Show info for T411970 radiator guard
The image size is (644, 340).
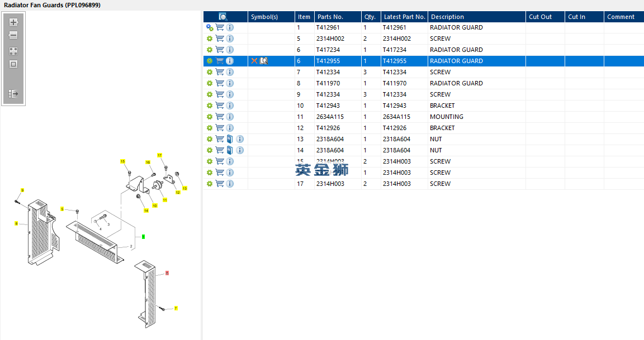tap(230, 83)
